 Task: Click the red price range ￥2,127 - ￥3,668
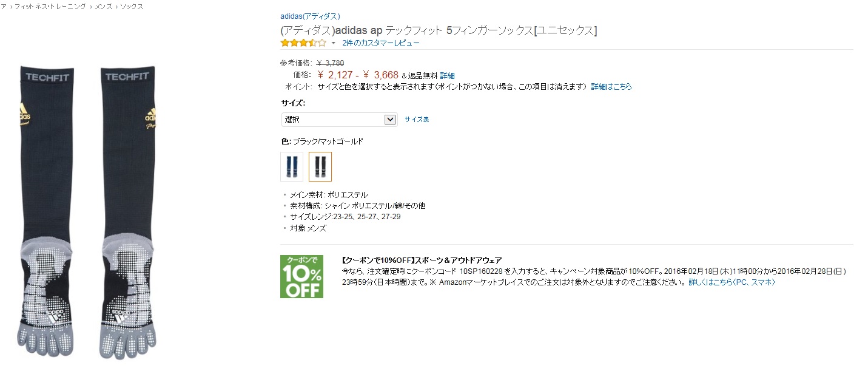(x=358, y=75)
